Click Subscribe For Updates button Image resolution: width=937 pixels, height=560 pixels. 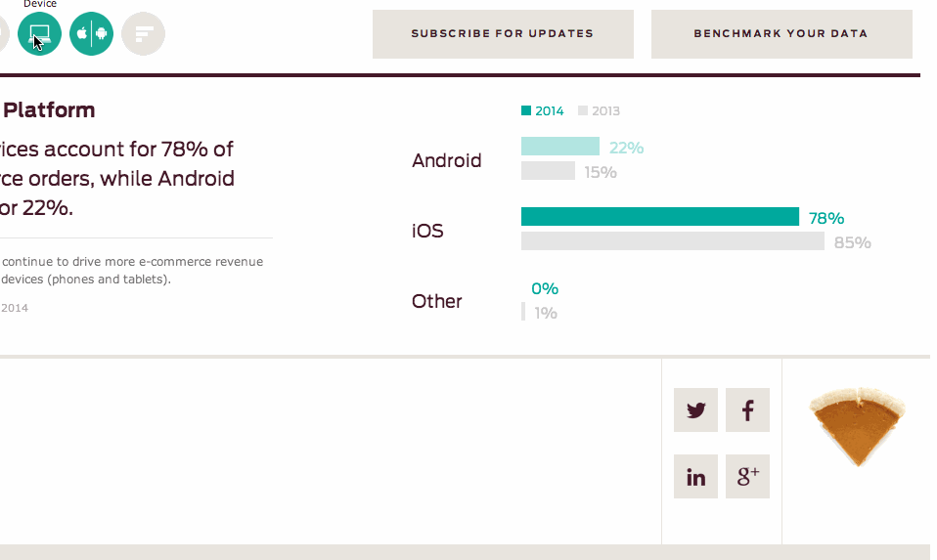(503, 34)
